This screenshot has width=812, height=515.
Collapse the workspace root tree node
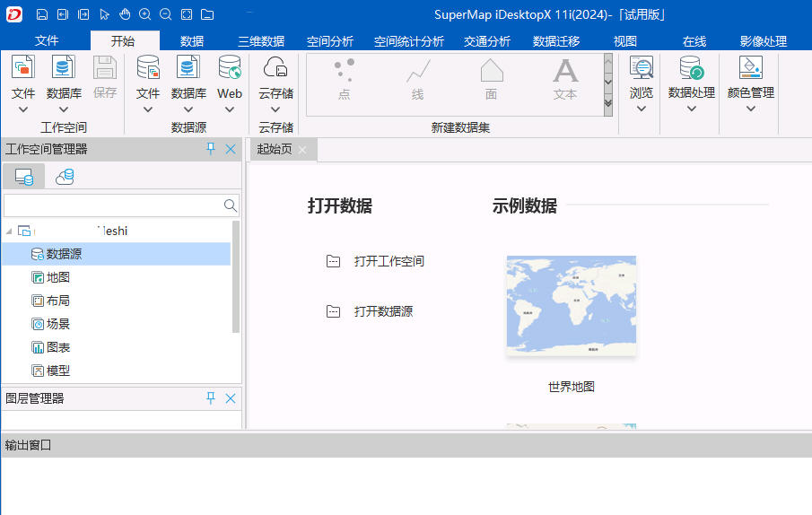9,231
